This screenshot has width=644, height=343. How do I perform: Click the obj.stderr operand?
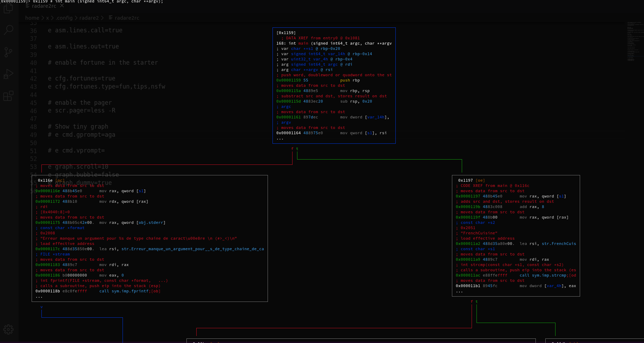click(151, 222)
